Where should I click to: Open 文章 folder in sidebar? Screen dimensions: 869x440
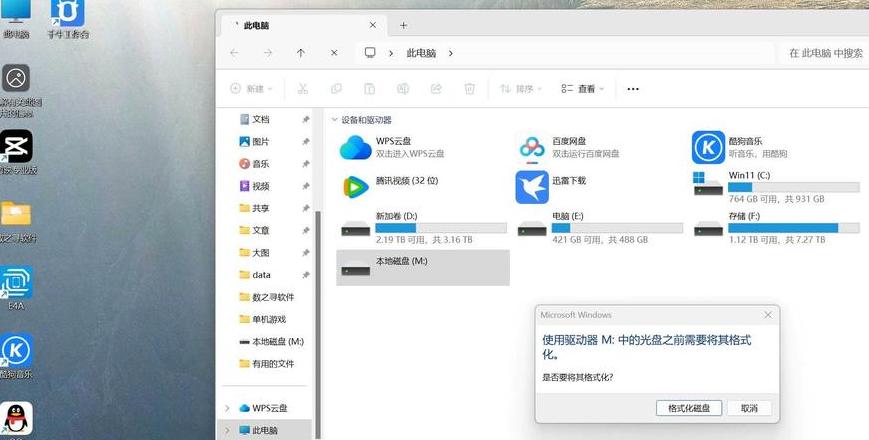(x=260, y=230)
